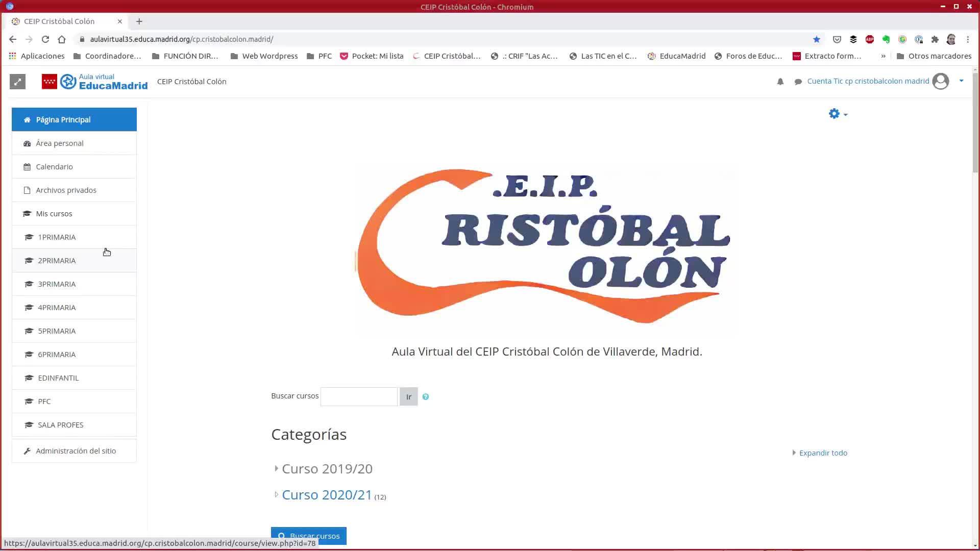
Task: Open the gear settings dropdown
Action: (838, 114)
